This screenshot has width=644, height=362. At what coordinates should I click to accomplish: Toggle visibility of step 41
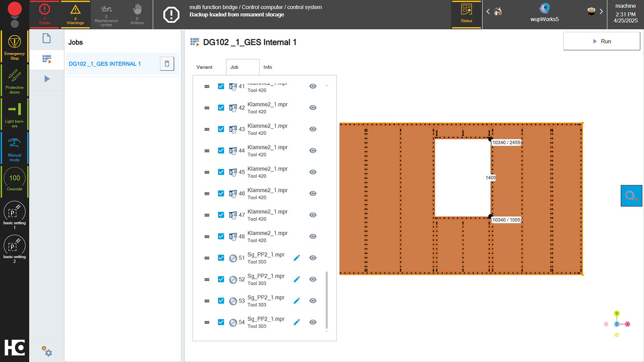[x=313, y=86]
